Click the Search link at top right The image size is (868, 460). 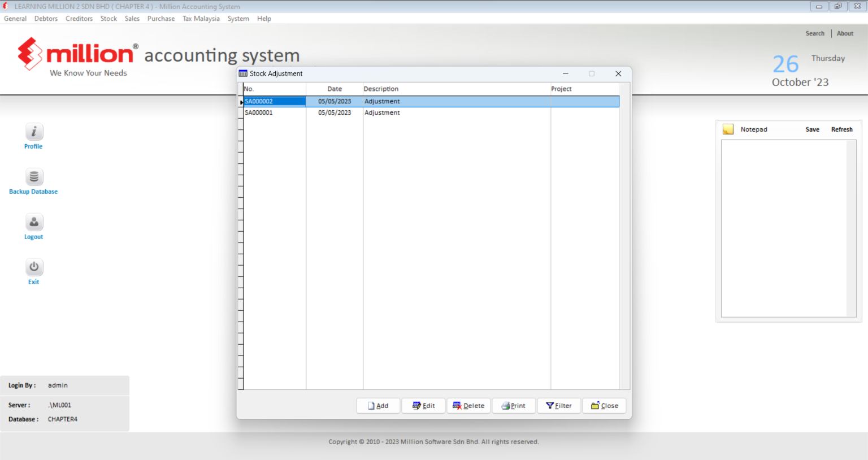815,33
